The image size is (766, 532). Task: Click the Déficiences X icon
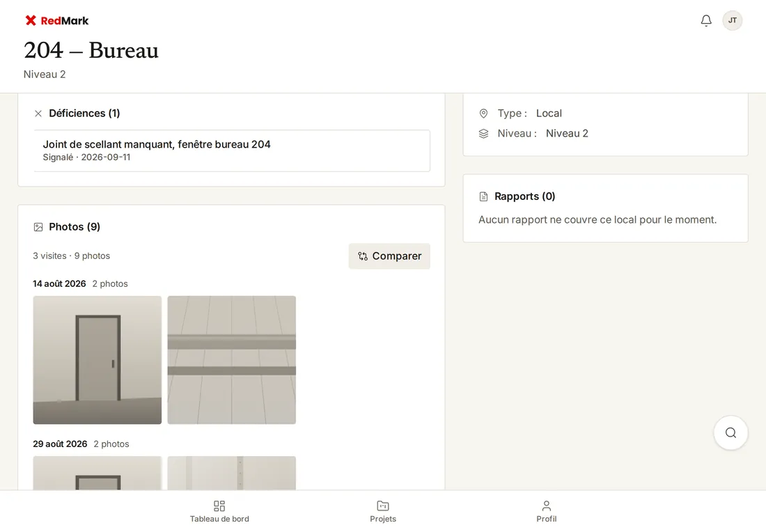(38, 114)
